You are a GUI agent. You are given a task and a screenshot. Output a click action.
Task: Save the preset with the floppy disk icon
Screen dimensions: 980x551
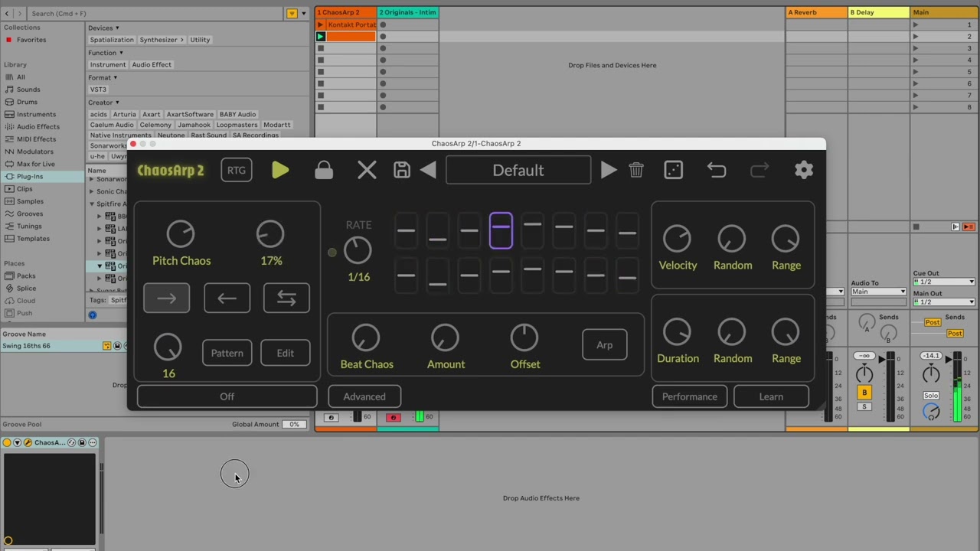(x=402, y=170)
